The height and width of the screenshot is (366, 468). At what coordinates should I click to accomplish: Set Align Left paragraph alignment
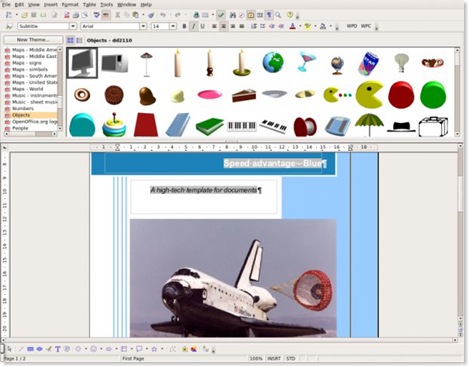point(214,26)
